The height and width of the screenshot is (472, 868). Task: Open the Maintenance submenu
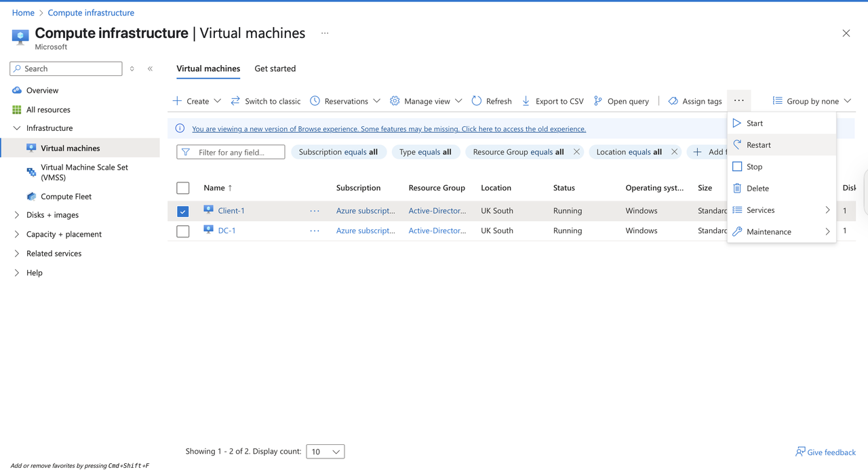[x=782, y=232]
